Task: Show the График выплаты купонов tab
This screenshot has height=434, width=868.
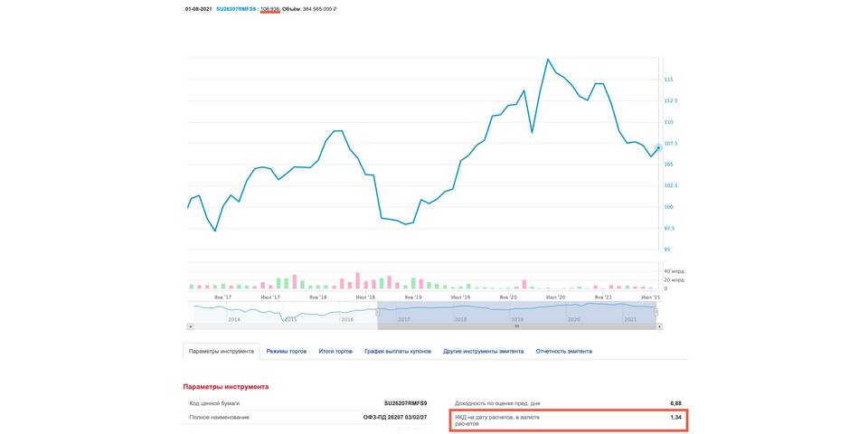Action: point(398,351)
